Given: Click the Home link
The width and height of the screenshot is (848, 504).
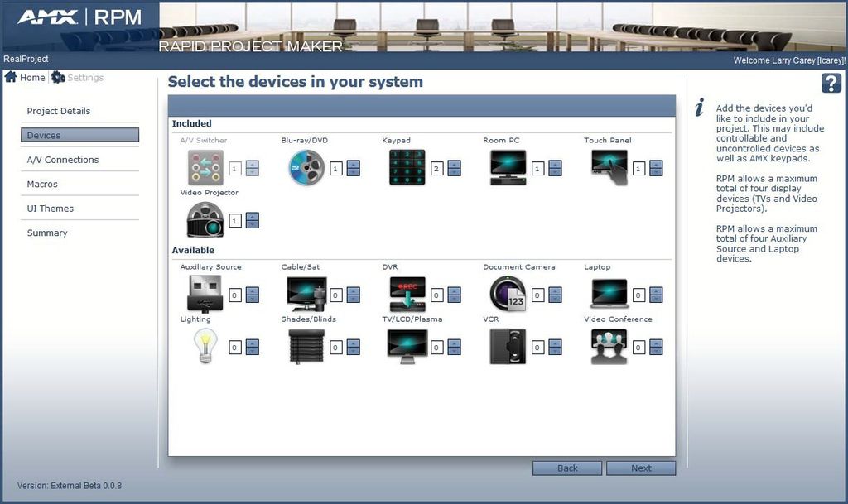Looking at the screenshot, I should pos(32,78).
